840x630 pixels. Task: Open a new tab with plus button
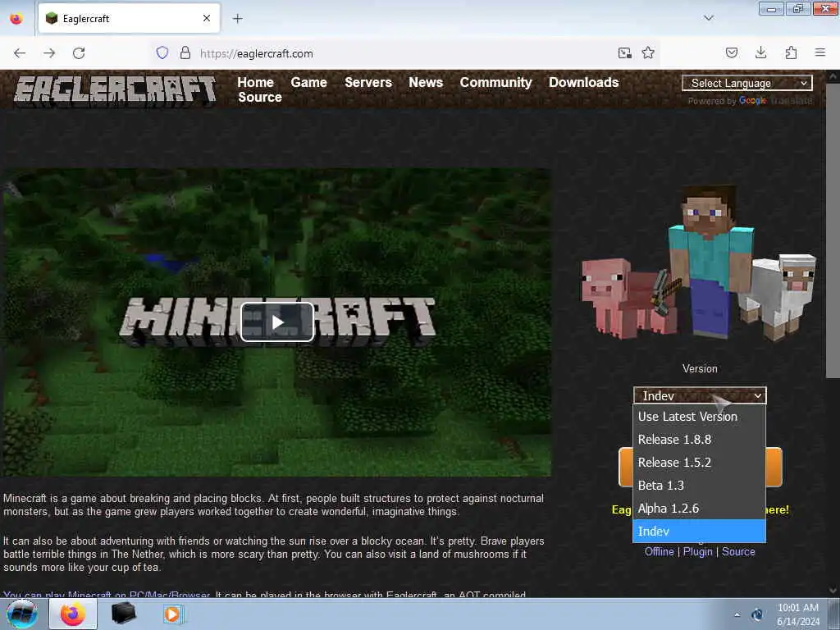237,19
